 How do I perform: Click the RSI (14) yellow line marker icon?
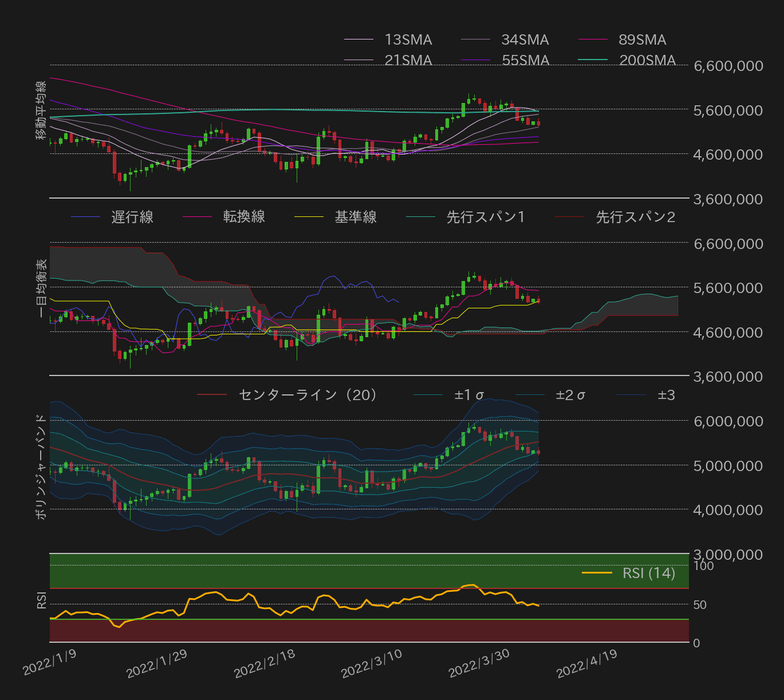click(x=597, y=573)
